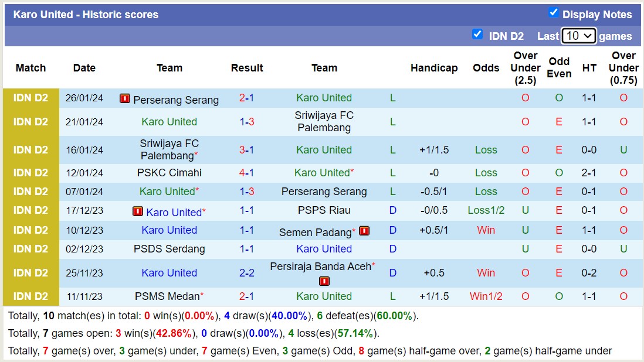Click the PSKC Cimahi team link
The width and height of the screenshot is (644, 362).
tap(170, 173)
